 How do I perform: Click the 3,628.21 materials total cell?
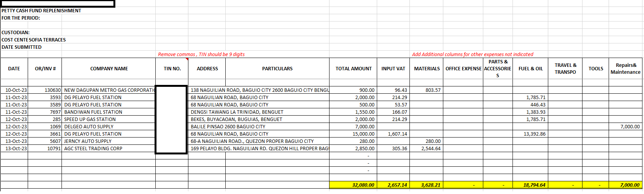point(426,185)
